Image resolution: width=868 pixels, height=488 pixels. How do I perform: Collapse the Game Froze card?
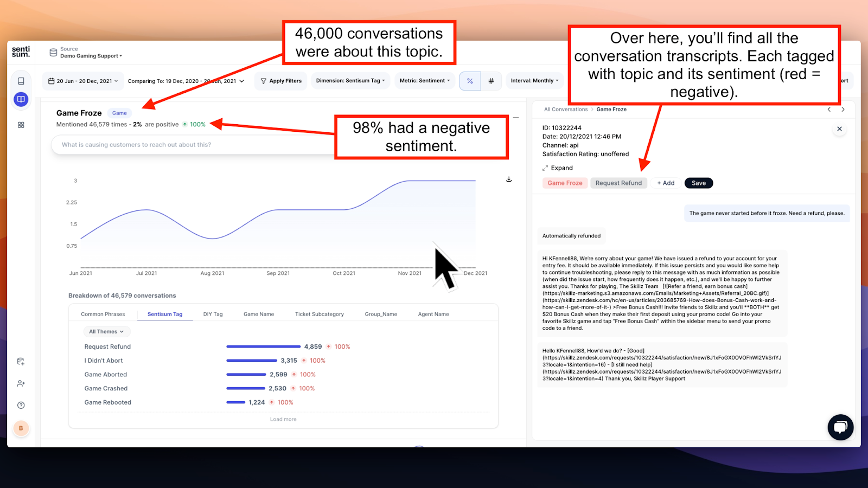coord(515,117)
